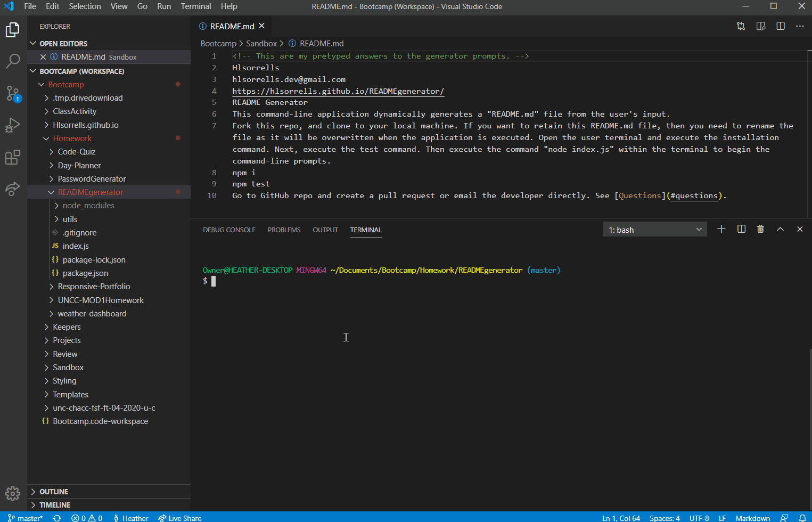This screenshot has height=522, width=812.
Task: Click the Bootcamp breadcrumb
Action: (218, 44)
